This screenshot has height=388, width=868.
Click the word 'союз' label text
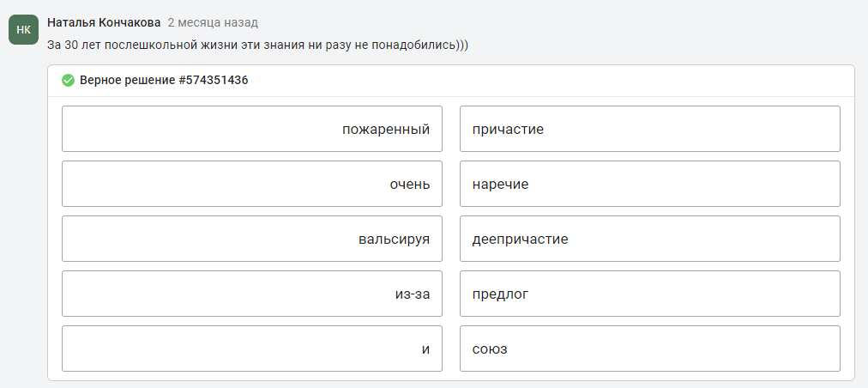490,349
